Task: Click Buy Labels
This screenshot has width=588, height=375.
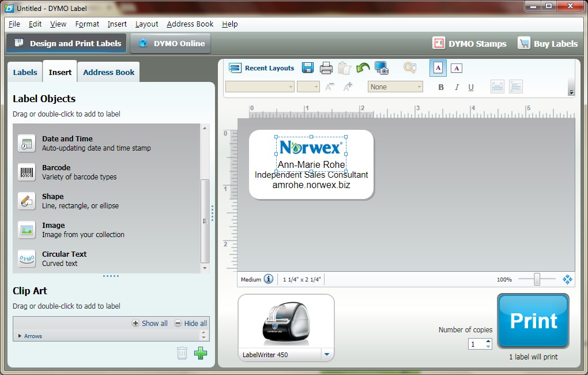Action: point(548,43)
